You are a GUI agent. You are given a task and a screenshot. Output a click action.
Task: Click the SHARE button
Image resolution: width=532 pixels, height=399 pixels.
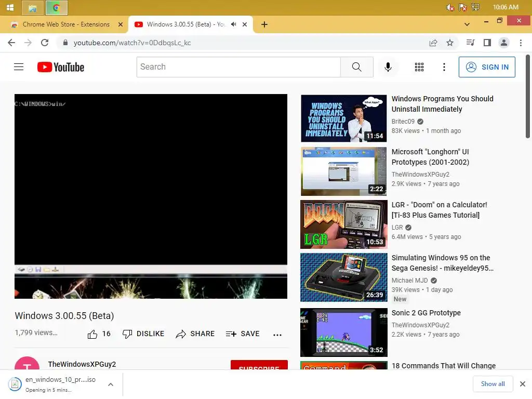click(x=195, y=334)
